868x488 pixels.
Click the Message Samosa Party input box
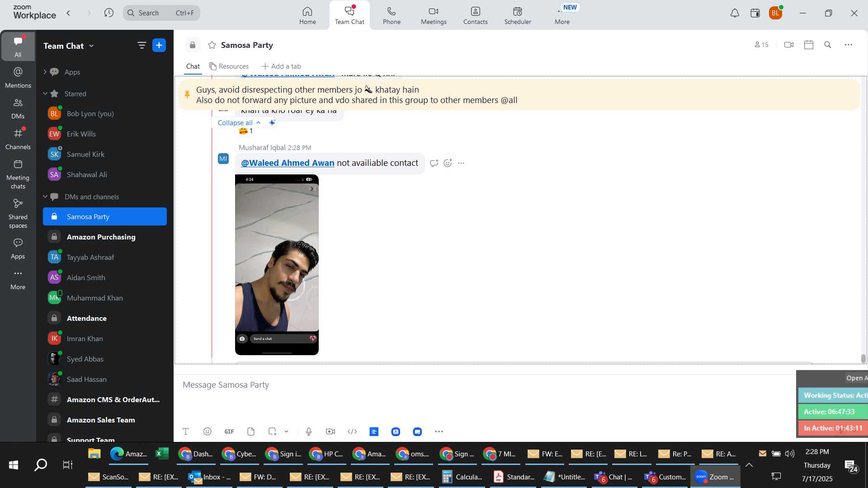point(484,385)
